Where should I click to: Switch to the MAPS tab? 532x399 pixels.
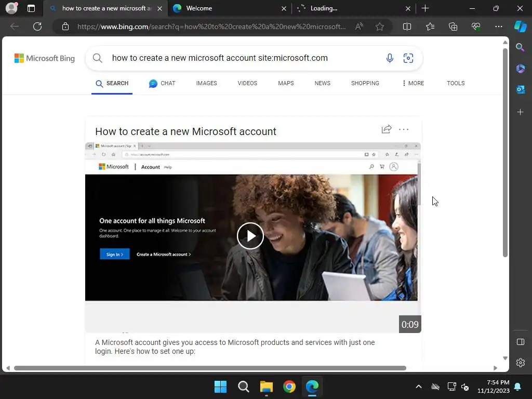286,83
